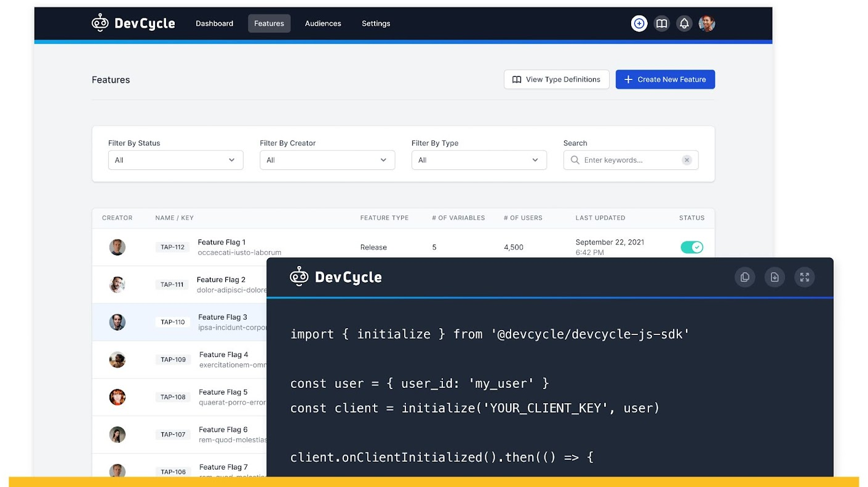868x487 pixels.
Task: Click the STATUS column header
Action: 692,218
